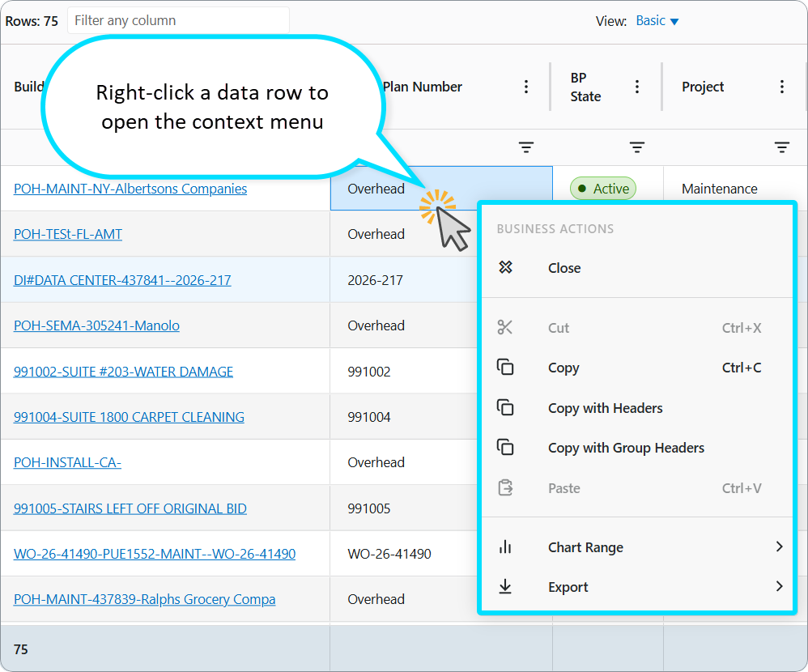Open POH-MAINT-NY-Albertsons Companies link
The image size is (808, 672).
click(x=130, y=189)
